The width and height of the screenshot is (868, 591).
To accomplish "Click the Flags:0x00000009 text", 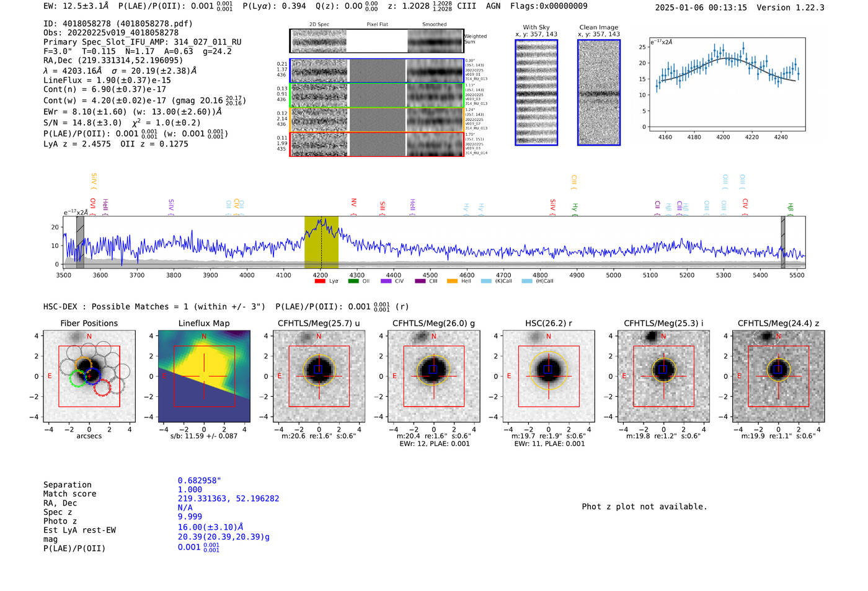I will click(549, 6).
